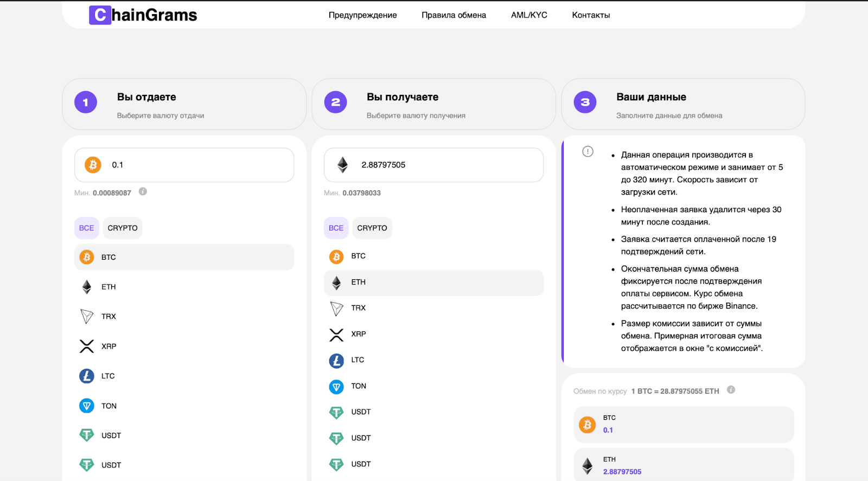Click the send amount input showing 0.1
This screenshot has height=481, width=868.
coord(195,165)
